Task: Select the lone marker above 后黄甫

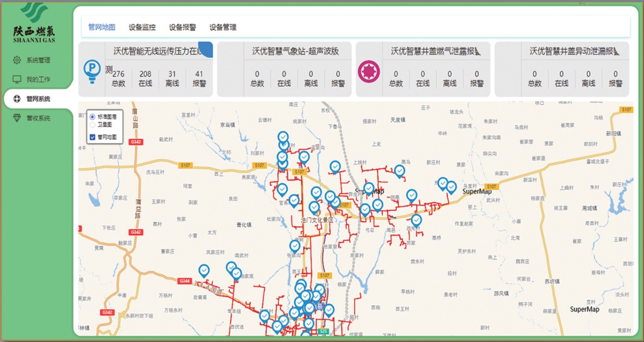Action: click(204, 271)
